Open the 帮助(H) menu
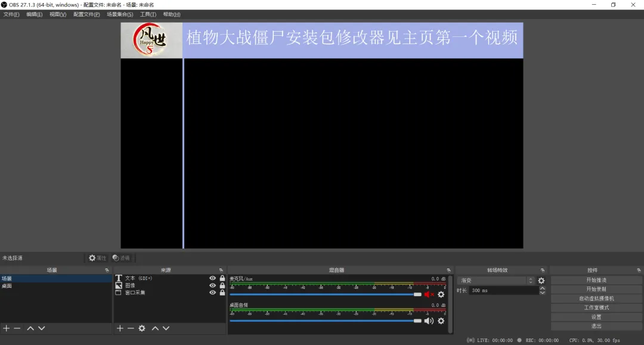The height and width of the screenshot is (345, 644). pos(172,14)
